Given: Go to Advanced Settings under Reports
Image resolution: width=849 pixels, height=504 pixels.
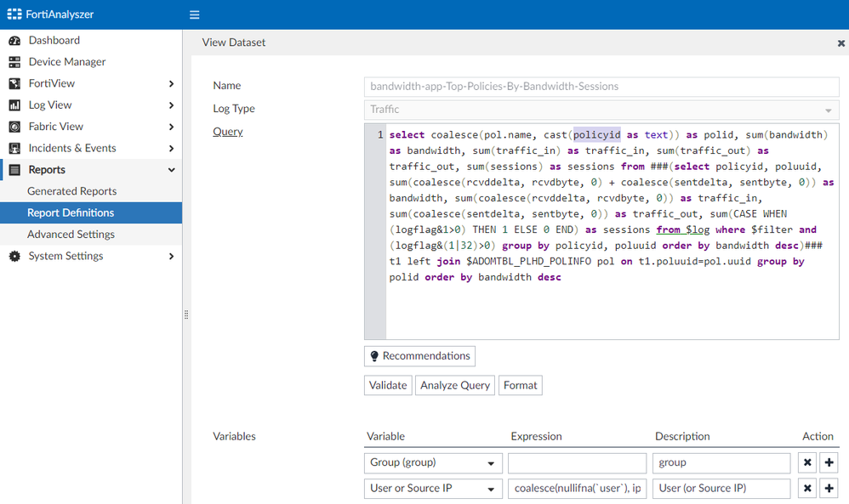Looking at the screenshot, I should coord(71,234).
